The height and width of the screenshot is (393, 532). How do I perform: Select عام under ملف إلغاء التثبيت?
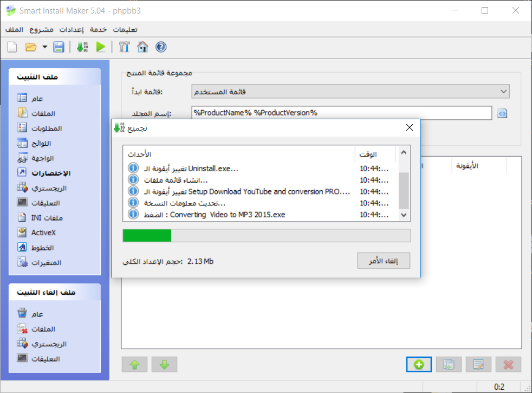click(30, 314)
